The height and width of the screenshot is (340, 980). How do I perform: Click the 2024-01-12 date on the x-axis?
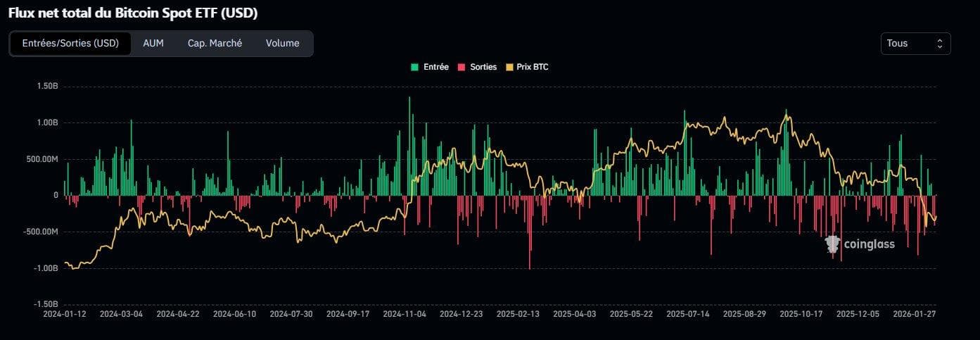[x=65, y=314]
